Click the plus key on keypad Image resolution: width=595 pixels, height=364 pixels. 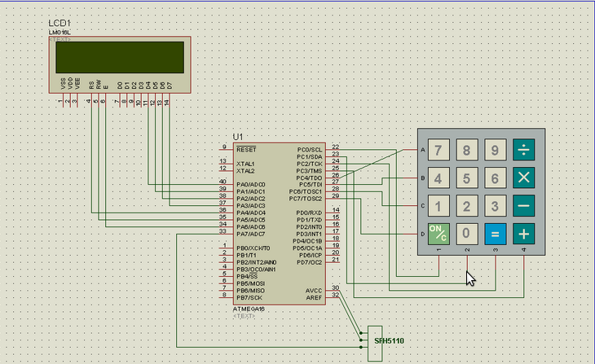click(523, 234)
